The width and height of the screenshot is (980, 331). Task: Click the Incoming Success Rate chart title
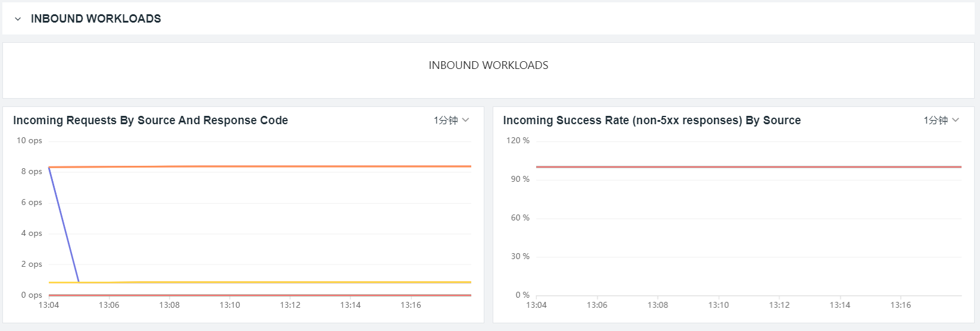(652, 120)
